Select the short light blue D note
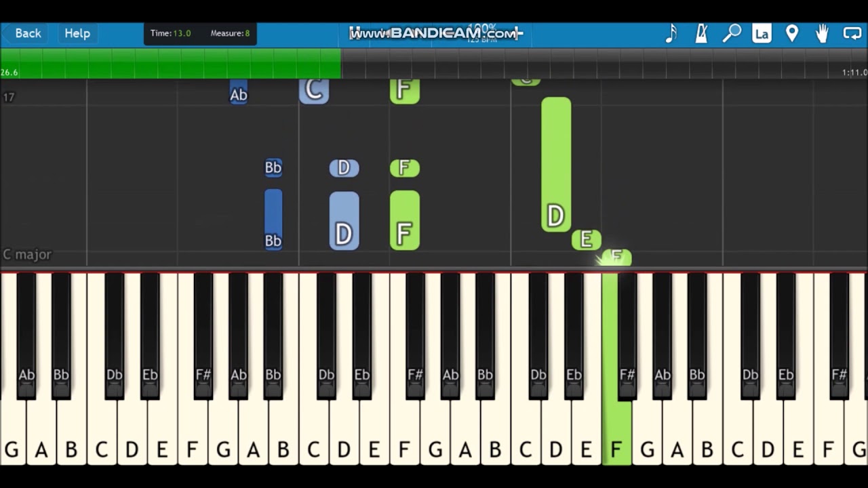This screenshot has height=488, width=868. [344, 168]
